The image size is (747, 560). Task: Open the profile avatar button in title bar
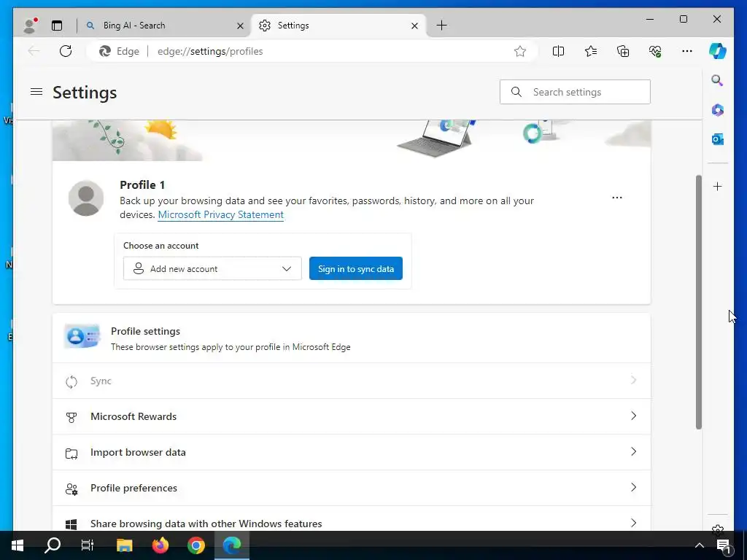(31, 26)
